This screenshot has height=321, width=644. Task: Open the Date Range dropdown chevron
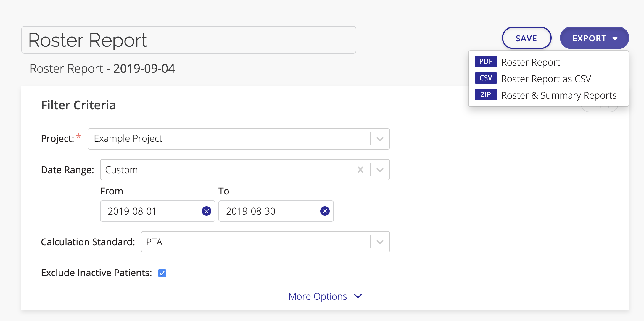point(380,170)
